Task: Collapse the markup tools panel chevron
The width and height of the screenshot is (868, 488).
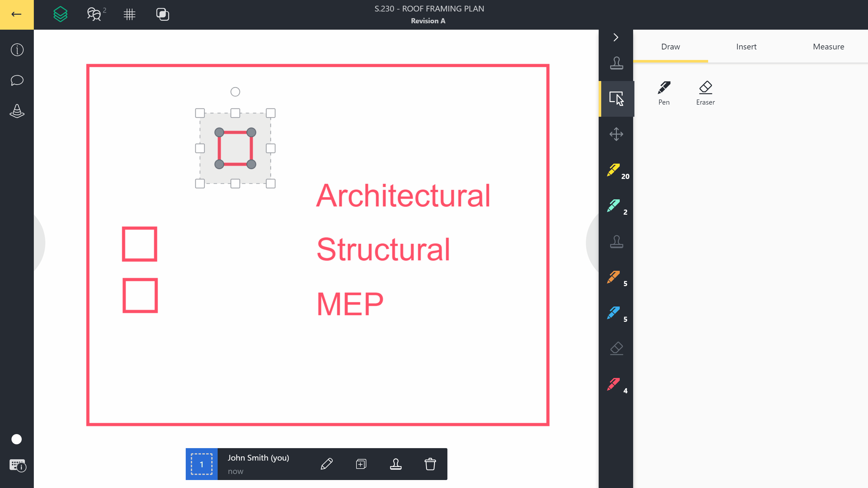Action: (616, 37)
